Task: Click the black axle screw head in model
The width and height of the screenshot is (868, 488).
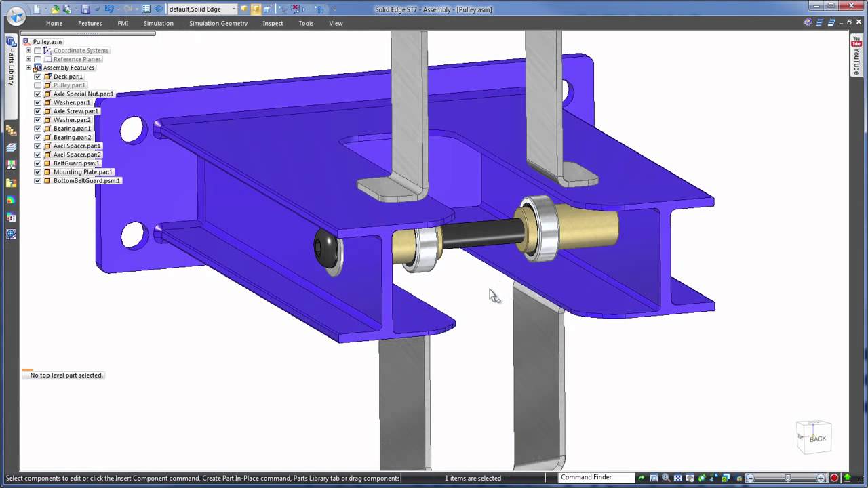Action: coord(325,249)
